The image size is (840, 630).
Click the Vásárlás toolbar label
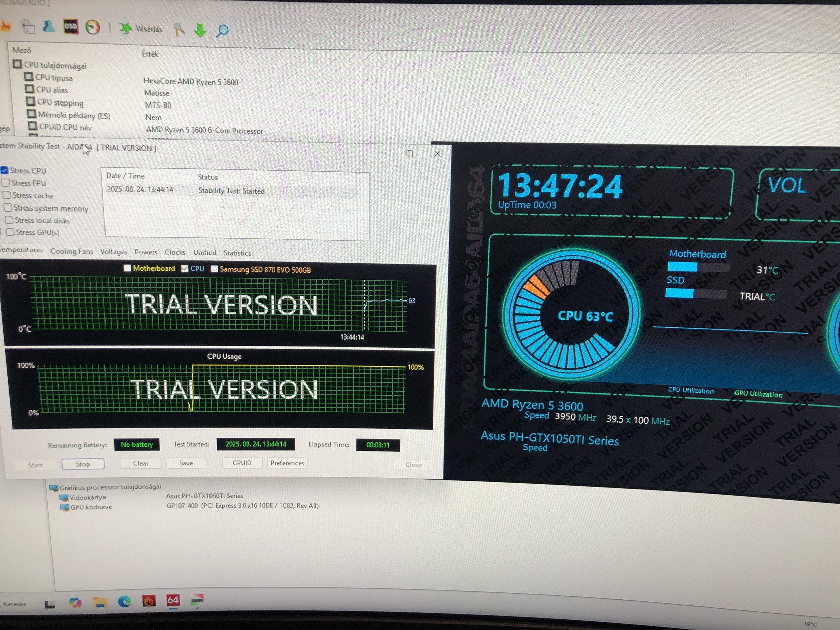149,29
